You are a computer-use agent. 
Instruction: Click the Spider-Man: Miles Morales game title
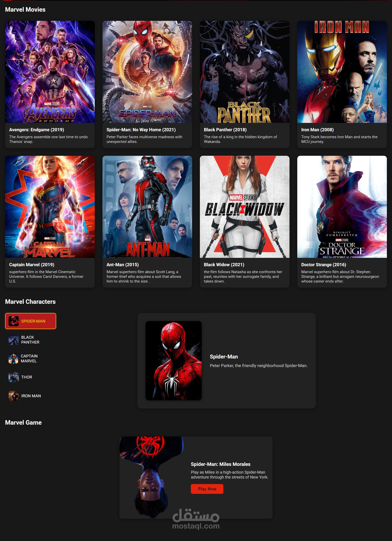(220, 464)
